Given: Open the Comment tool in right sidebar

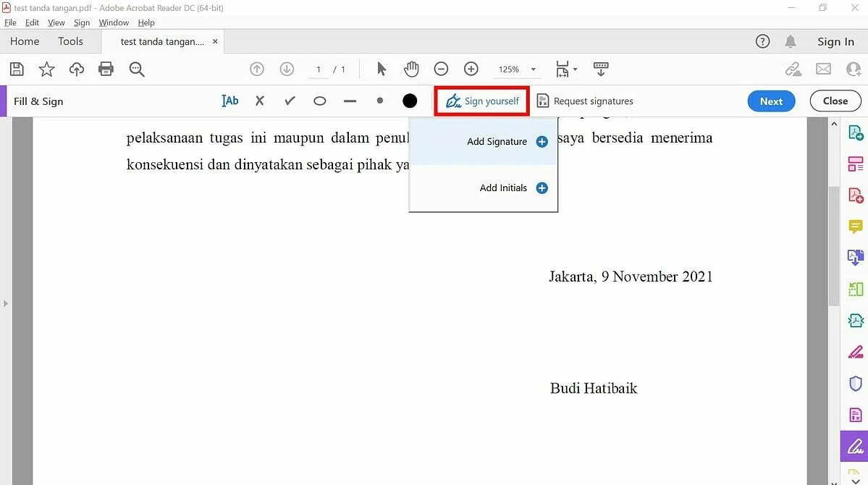Looking at the screenshot, I should 854,226.
